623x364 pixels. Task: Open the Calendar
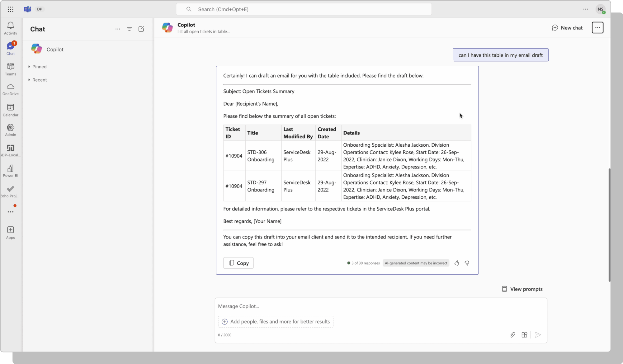pyautogui.click(x=10, y=110)
